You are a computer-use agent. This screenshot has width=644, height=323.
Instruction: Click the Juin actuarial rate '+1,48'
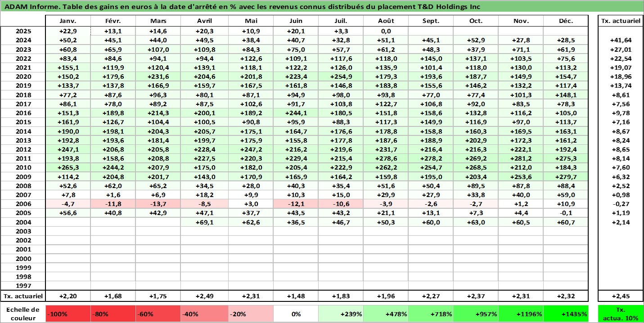[x=296, y=296]
